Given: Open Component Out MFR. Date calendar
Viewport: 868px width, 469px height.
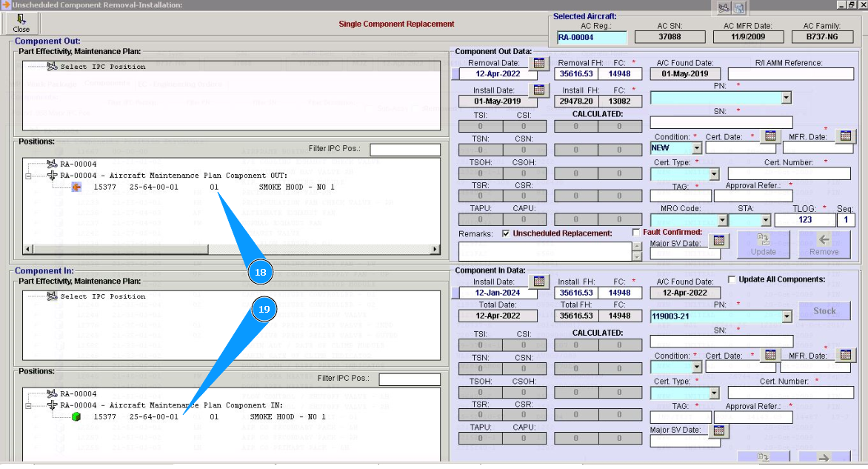Looking at the screenshot, I should [845, 136].
